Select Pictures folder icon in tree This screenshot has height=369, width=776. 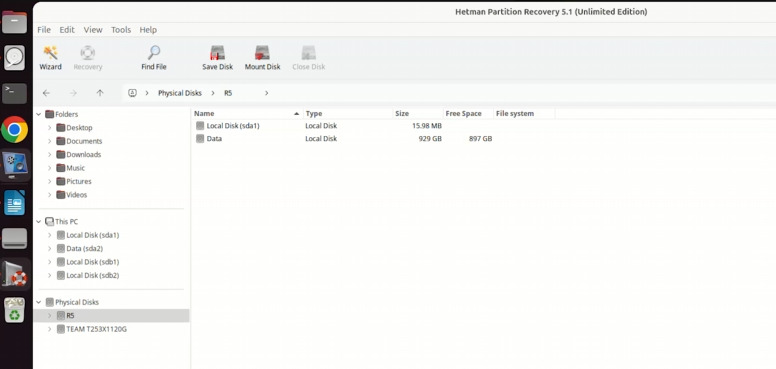click(61, 182)
